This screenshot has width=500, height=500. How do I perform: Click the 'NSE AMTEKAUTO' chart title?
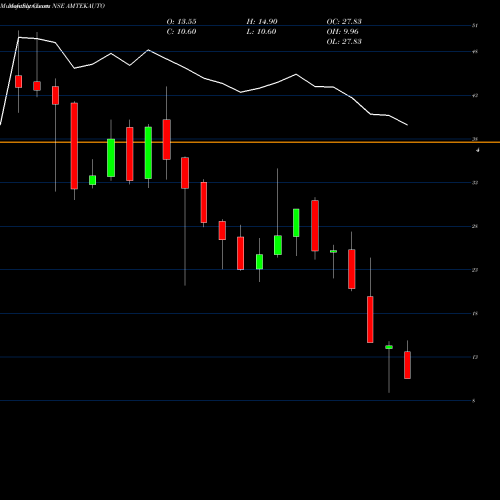tap(79, 6)
